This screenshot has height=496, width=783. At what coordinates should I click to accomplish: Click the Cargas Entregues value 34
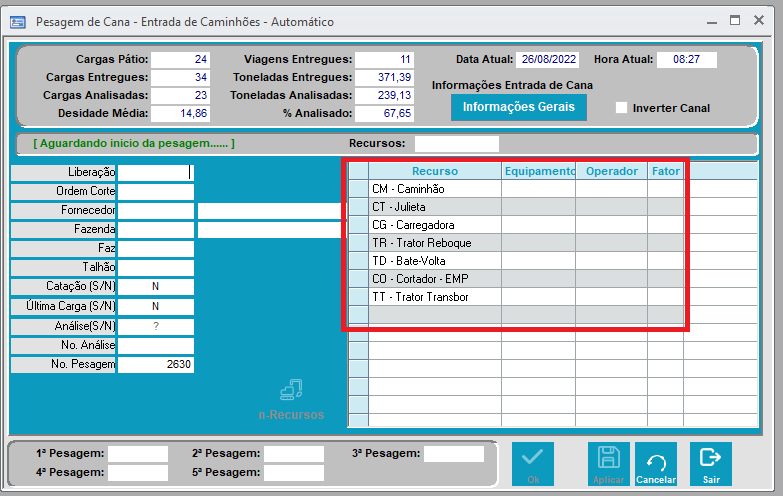180,77
